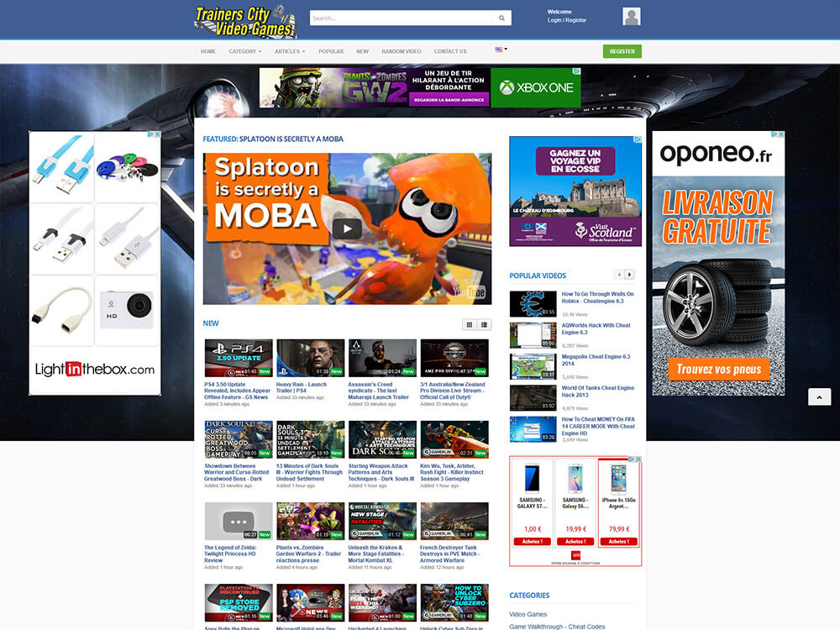The width and height of the screenshot is (840, 630).
Task: Open the World Of Tanks popular thumbnail
Action: coord(533,397)
